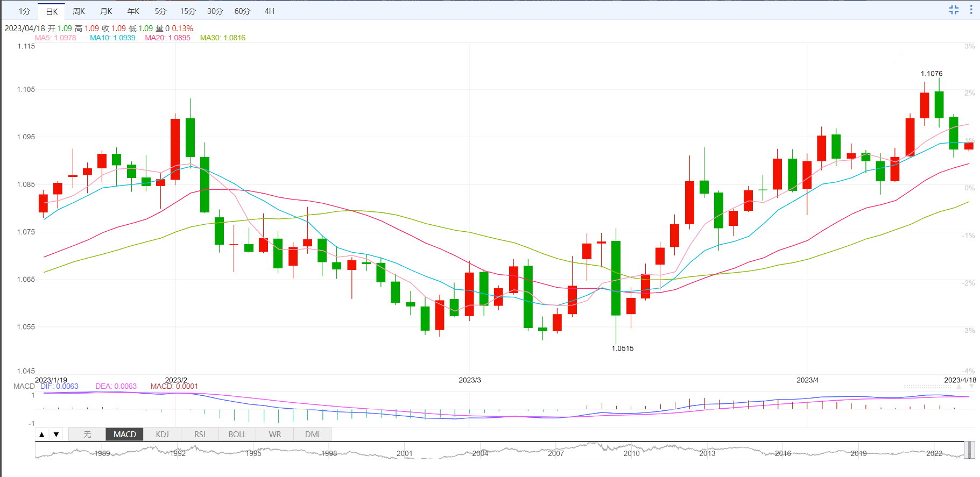Select the 1分 one-minute timeframe
Screen dimensions: 980x477
24,11
